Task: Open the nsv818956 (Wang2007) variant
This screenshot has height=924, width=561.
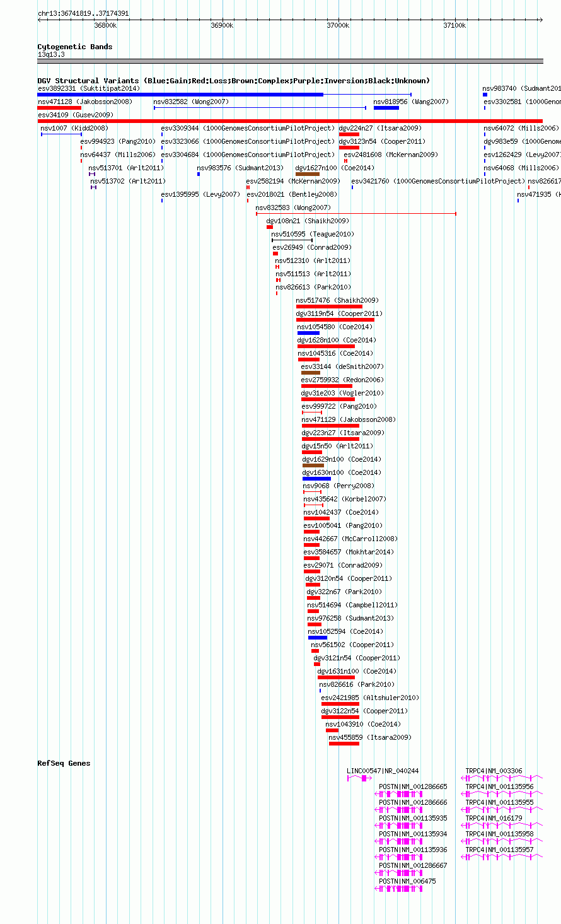Action: coord(411,102)
